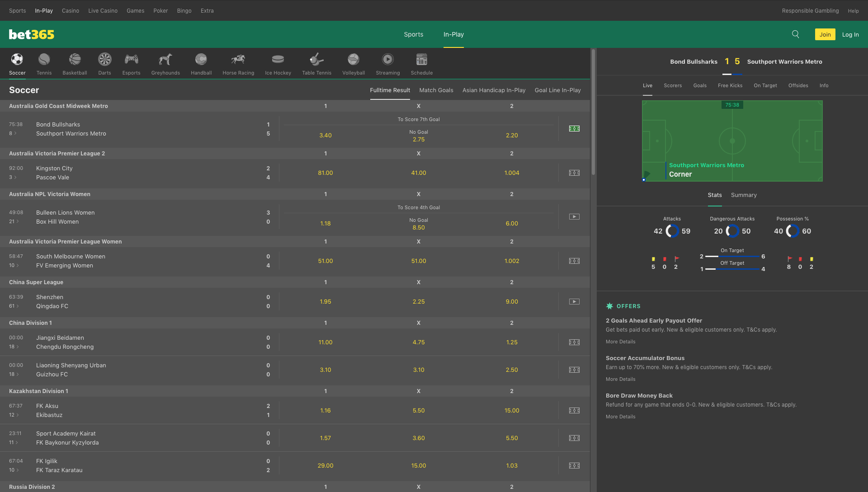Open the Scorers tab in match panel
868x492 pixels.
click(673, 85)
